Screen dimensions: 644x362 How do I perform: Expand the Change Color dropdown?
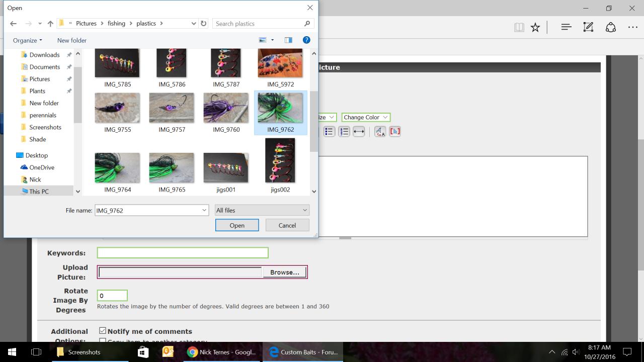(x=366, y=117)
